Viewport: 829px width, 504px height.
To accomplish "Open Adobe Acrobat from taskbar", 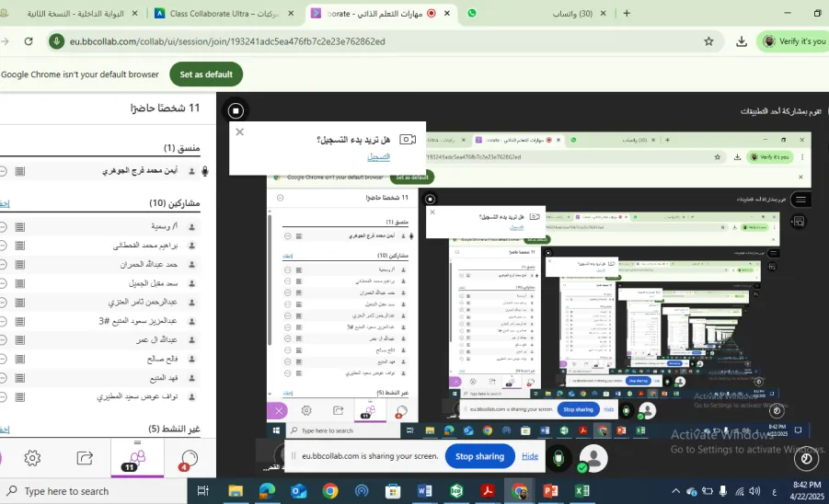I will pyautogui.click(x=488, y=491).
